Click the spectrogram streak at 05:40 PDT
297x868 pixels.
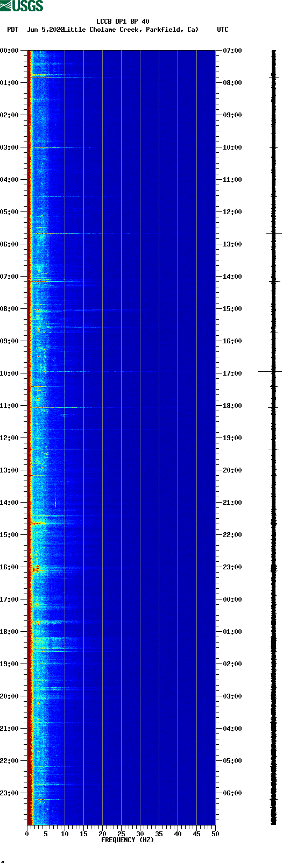pos(81,233)
